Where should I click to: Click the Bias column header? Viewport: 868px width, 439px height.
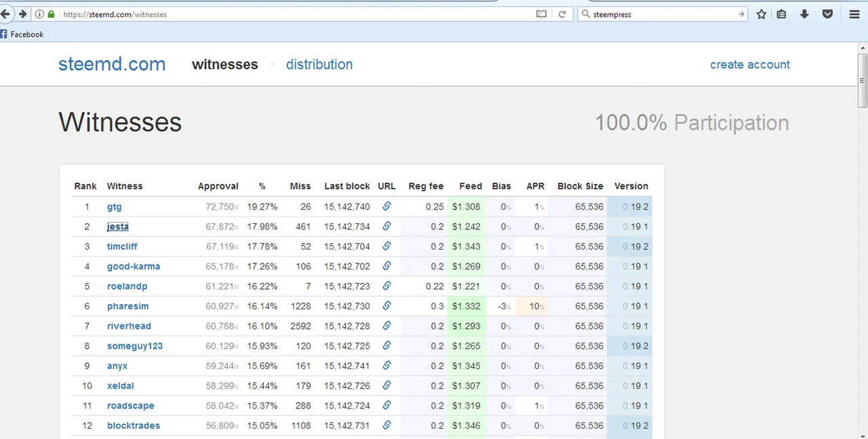pyautogui.click(x=502, y=186)
